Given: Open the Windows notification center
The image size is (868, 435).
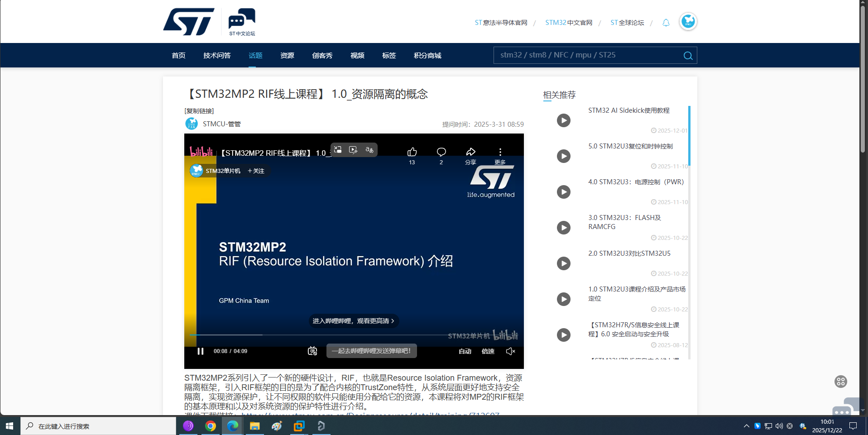Looking at the screenshot, I should (x=853, y=426).
